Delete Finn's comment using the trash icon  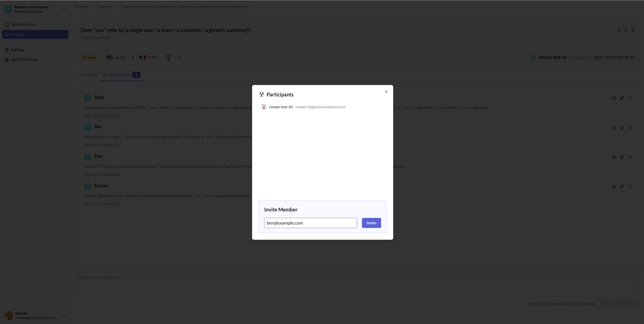tap(630, 157)
